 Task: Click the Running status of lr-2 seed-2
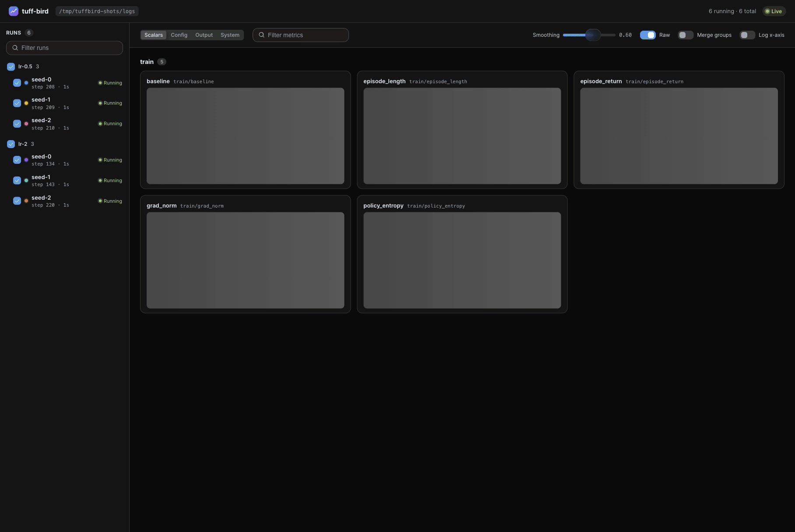[110, 201]
